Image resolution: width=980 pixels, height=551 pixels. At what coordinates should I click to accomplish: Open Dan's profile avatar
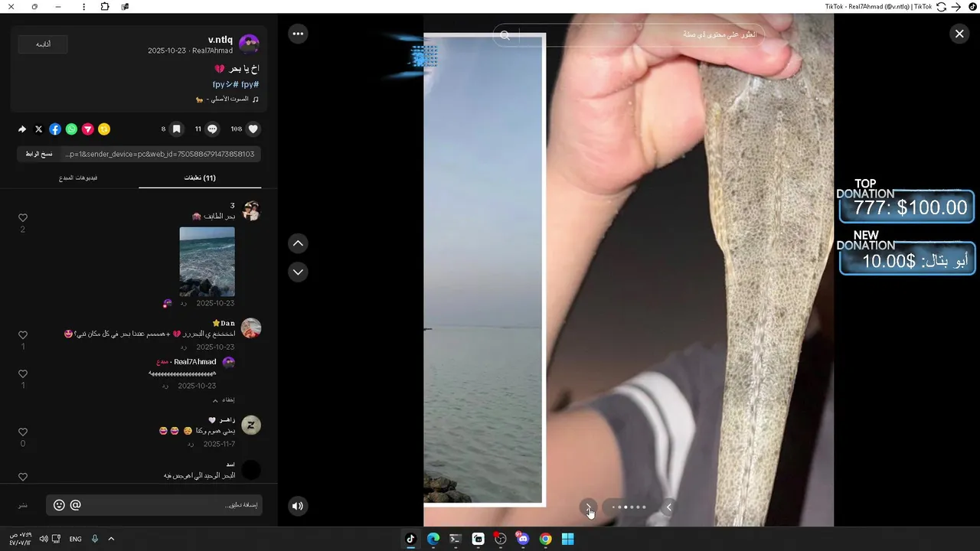tap(251, 328)
